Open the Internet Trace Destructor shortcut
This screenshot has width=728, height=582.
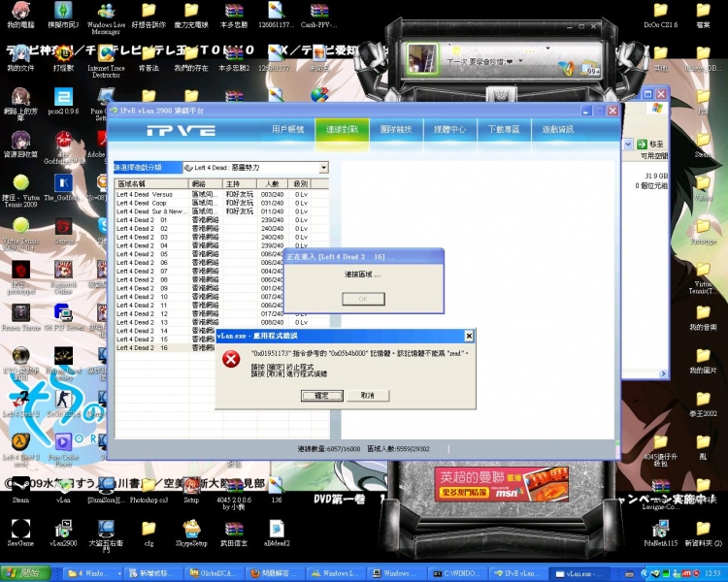[106, 53]
